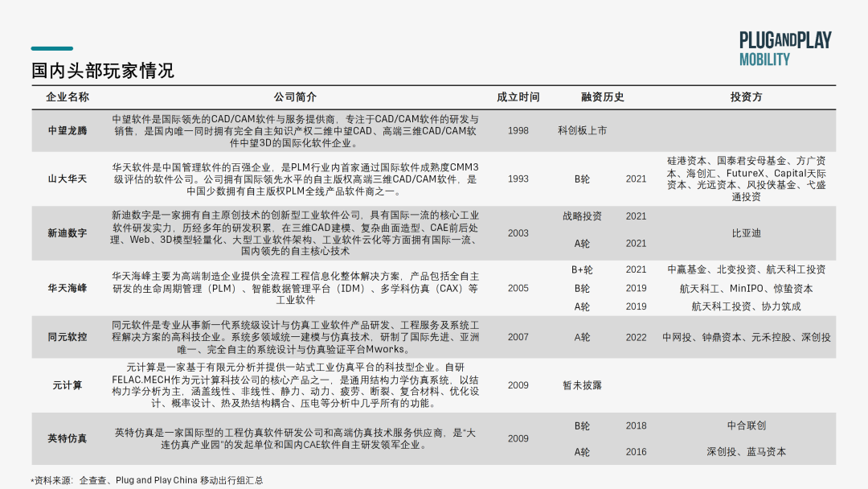Viewport: 868px width, 489px height.
Task: Click the 华天海峰 company description text
Action: click(295, 288)
